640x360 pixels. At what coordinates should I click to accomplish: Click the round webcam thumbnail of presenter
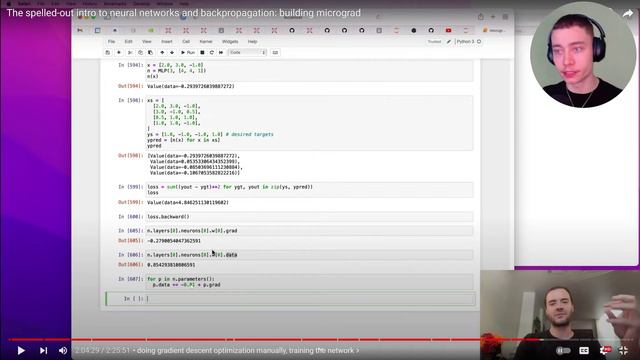click(583, 55)
